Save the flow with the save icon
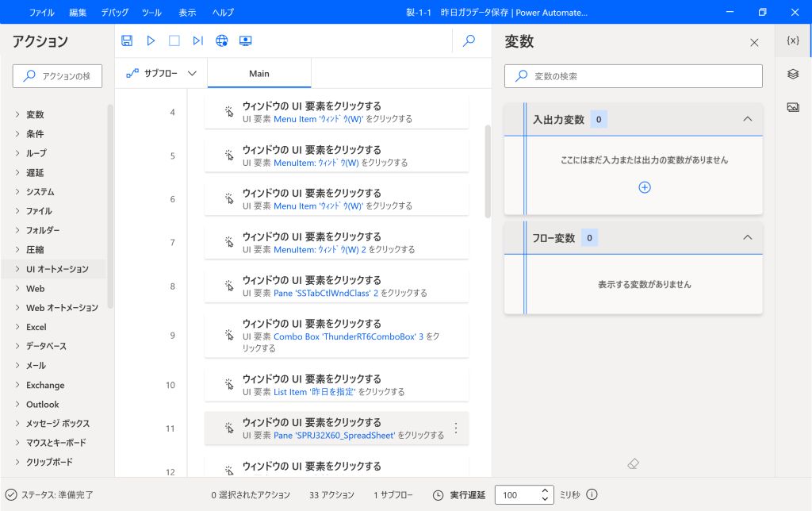 coord(127,40)
